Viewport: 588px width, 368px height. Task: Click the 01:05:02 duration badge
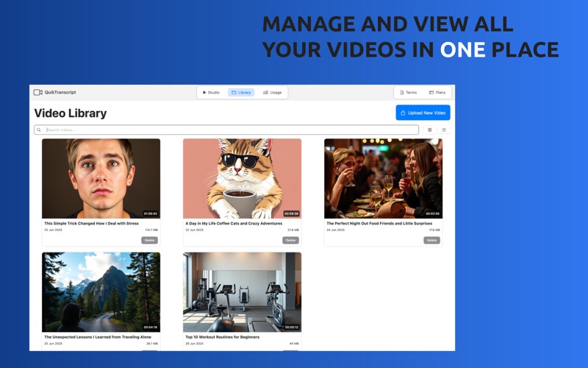pyautogui.click(x=151, y=213)
